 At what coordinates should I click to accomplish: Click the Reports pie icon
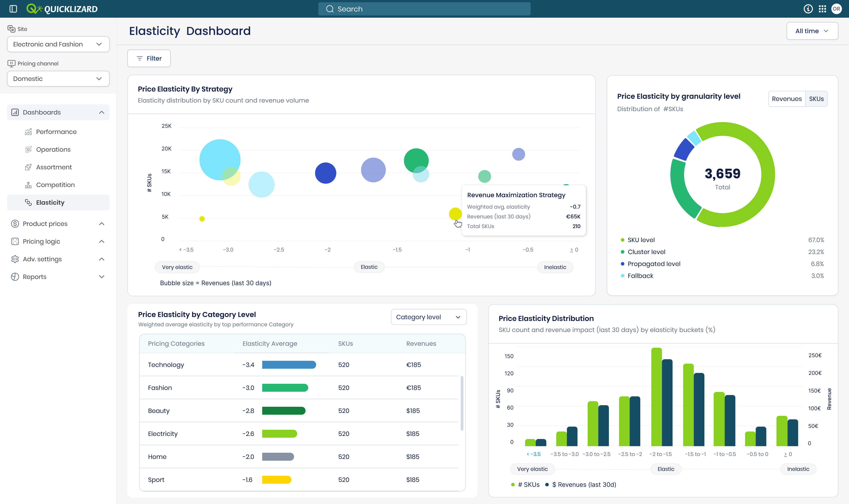[x=15, y=277]
